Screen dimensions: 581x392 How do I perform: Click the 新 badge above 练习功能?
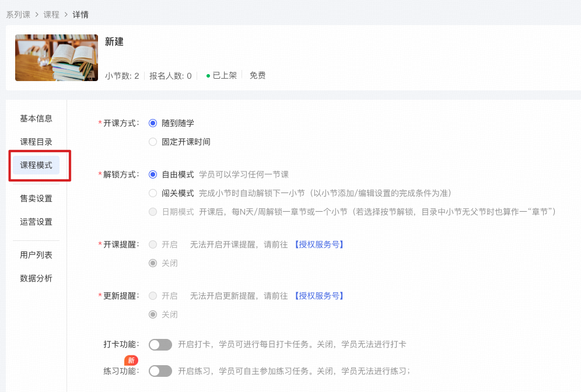click(x=131, y=360)
